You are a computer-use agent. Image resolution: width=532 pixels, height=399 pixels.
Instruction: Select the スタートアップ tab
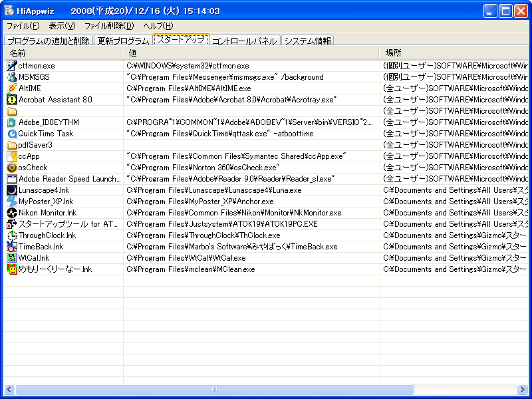[181, 39]
